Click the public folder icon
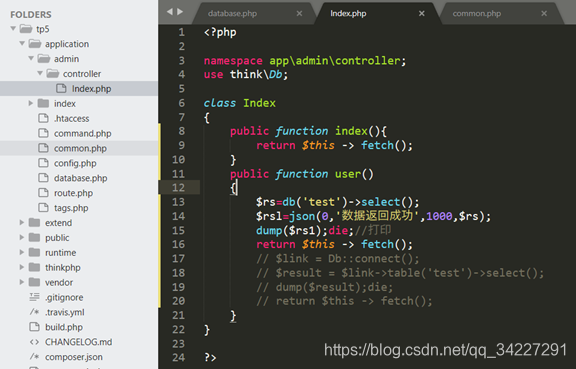 tap(35, 237)
